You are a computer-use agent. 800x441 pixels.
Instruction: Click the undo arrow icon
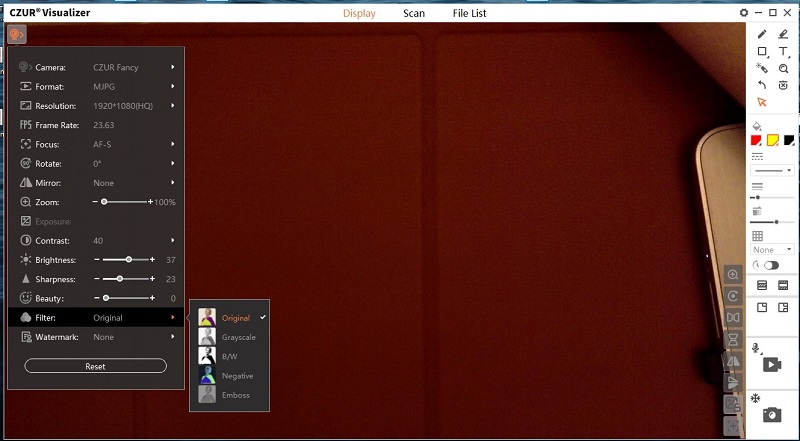762,85
